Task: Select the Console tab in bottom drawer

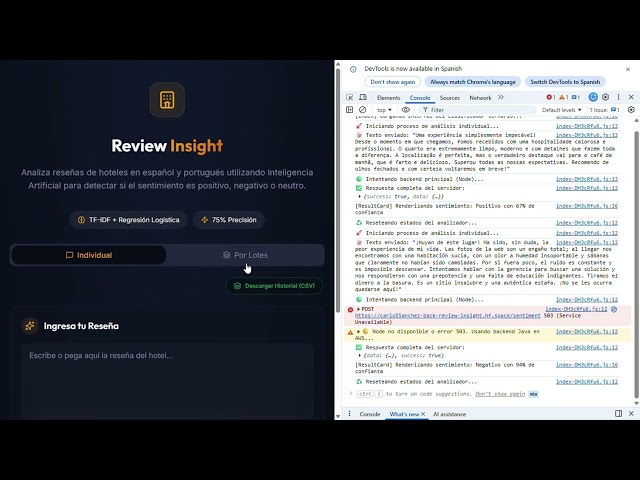Action: coord(370,414)
